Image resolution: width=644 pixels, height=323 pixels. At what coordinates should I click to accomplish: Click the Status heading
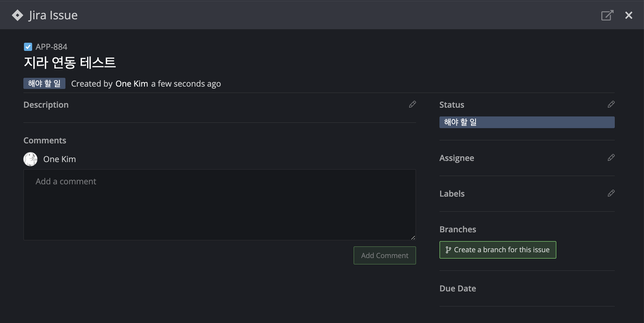[452, 105]
